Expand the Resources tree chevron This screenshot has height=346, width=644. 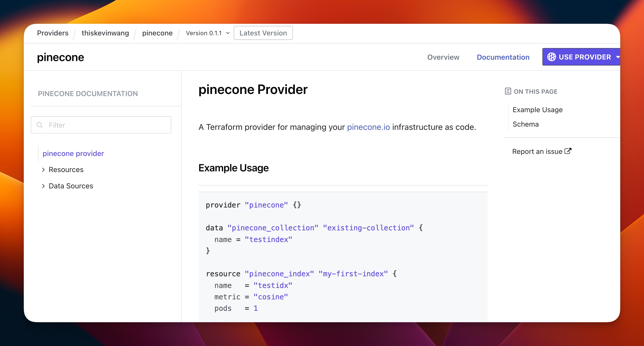pyautogui.click(x=43, y=170)
